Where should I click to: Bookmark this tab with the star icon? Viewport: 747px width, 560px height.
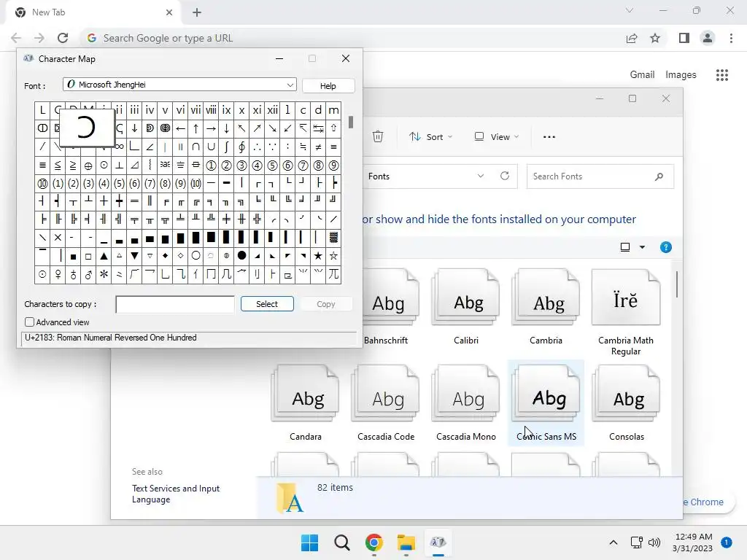655,38
